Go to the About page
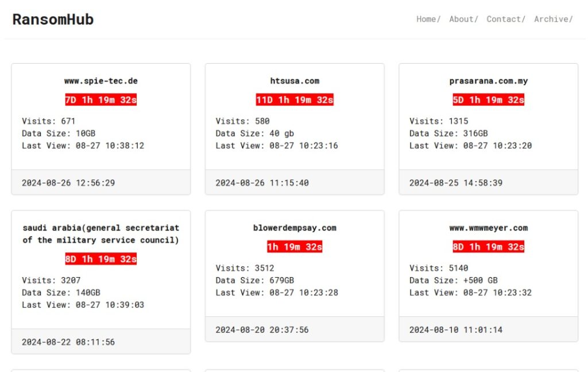The height and width of the screenshot is (372, 588). [462, 19]
